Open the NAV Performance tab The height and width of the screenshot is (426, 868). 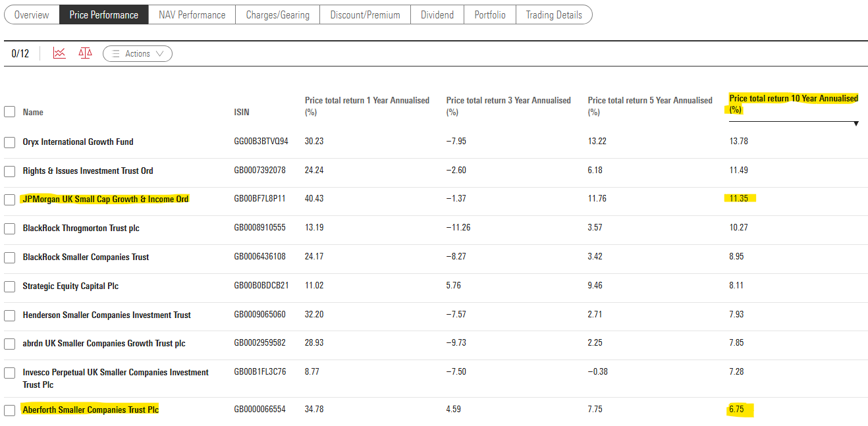pyautogui.click(x=192, y=14)
